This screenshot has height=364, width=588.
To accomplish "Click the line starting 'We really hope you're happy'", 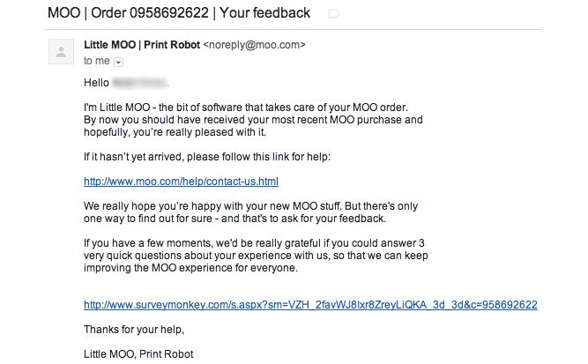I will [x=250, y=206].
